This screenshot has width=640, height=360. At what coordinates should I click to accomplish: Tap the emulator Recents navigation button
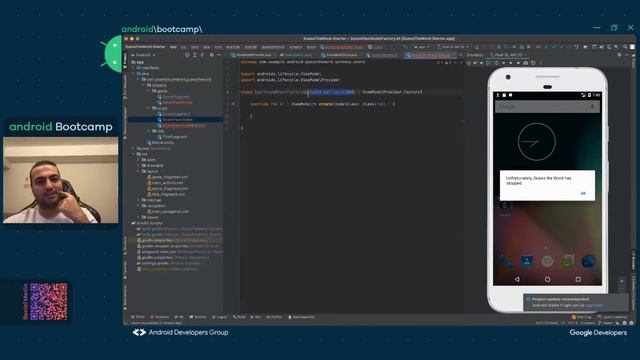[578, 279]
